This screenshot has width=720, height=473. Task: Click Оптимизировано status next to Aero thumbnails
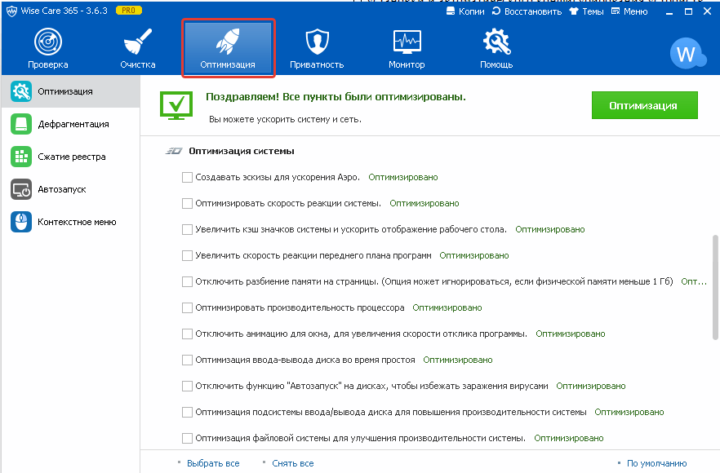coord(403,177)
